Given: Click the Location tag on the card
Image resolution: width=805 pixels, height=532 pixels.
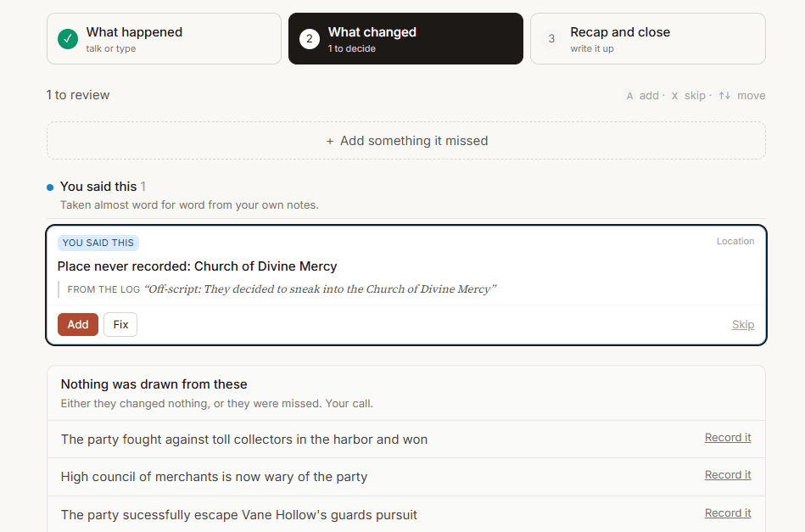Looking at the screenshot, I should point(735,241).
